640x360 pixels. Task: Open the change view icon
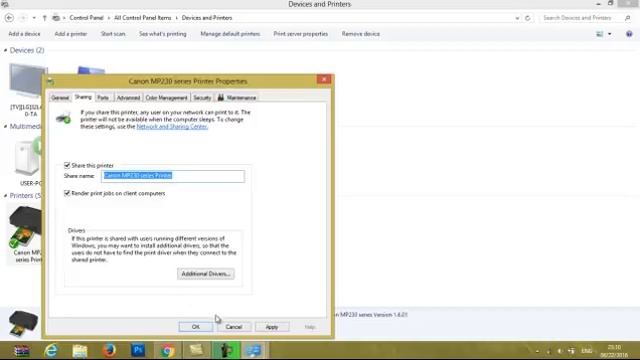[x=599, y=34]
